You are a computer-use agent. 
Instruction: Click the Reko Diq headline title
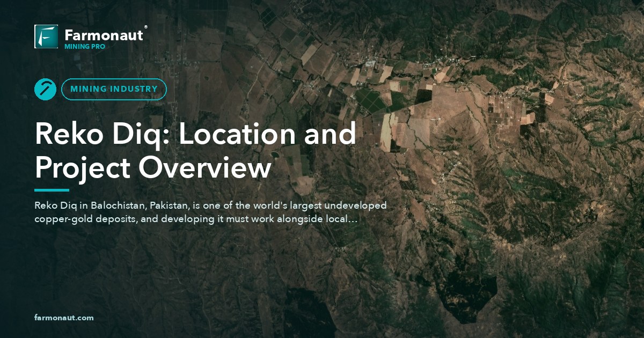[x=195, y=150]
